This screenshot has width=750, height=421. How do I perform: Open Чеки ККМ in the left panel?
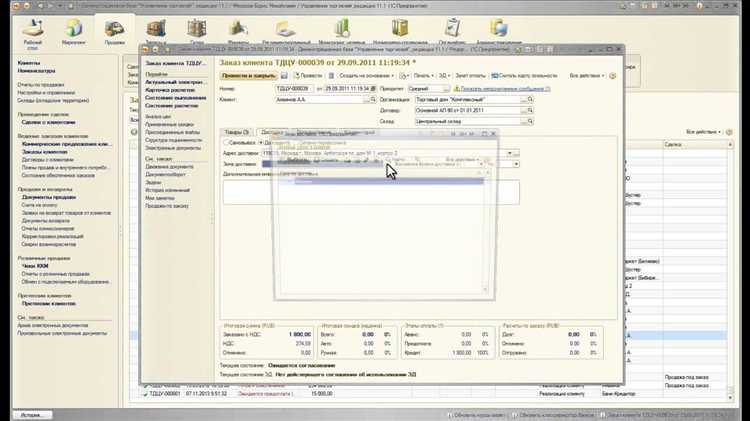(35, 266)
